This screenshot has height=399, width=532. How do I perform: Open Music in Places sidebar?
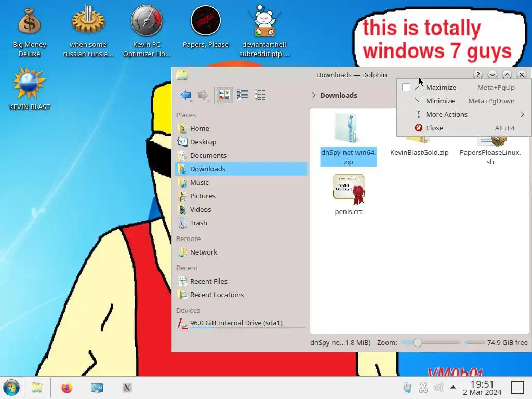241,182
